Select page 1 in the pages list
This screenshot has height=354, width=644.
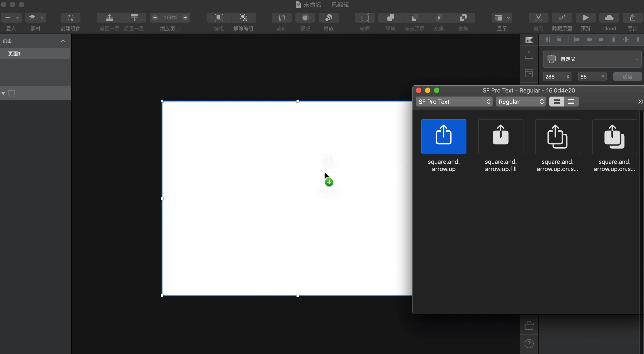pyautogui.click(x=35, y=54)
